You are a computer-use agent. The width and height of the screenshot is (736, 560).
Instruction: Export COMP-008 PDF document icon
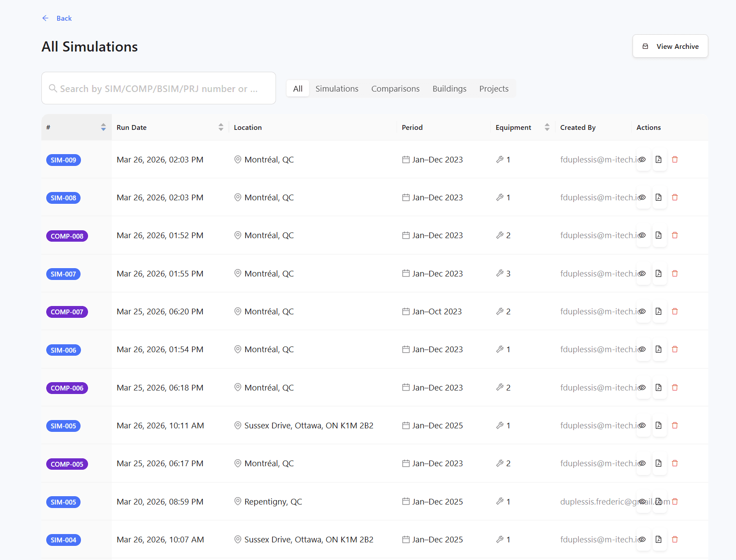point(659,235)
